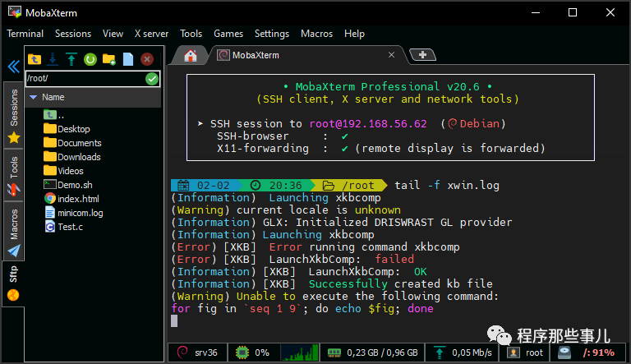Open the Help menu
Image resolution: width=631 pixels, height=364 pixels.
354,34
